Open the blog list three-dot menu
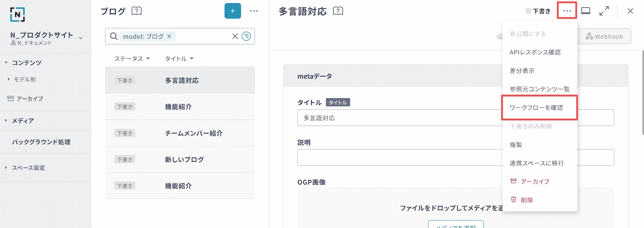The height and width of the screenshot is (228, 644). click(x=254, y=11)
